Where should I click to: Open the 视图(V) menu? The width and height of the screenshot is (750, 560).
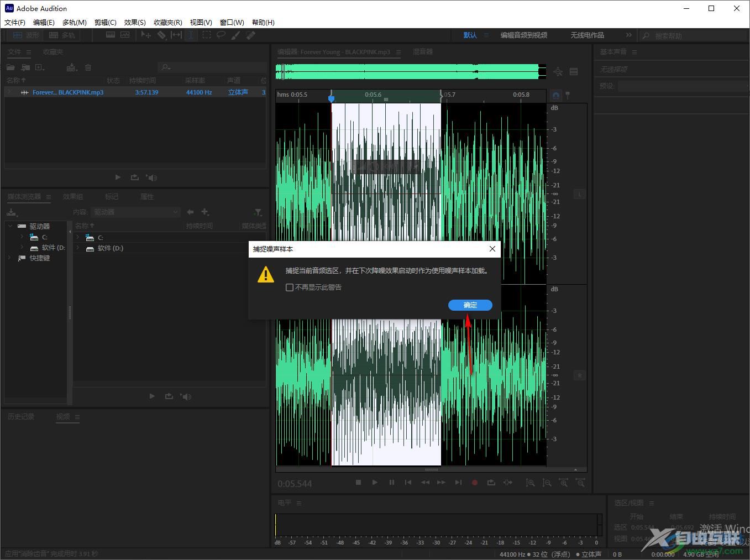201,23
